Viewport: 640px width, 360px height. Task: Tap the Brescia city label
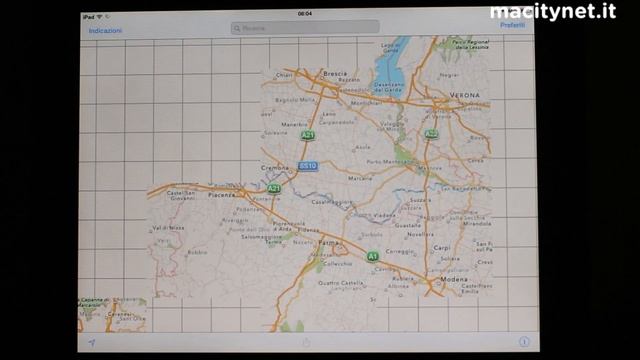pyautogui.click(x=335, y=74)
